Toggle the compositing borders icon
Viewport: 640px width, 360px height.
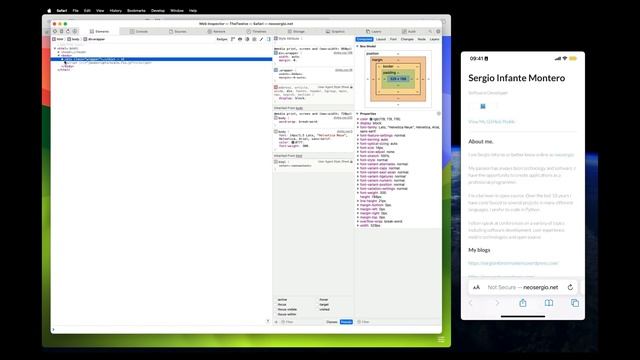click(254, 39)
